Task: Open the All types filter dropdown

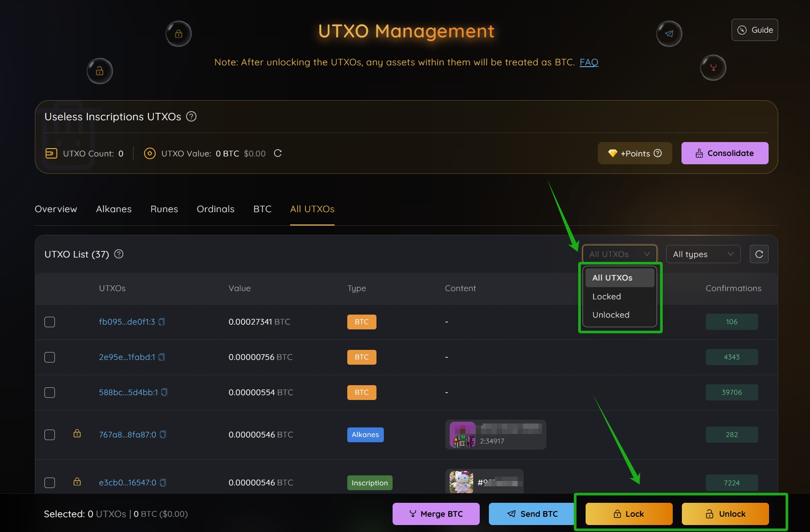Action: pyautogui.click(x=703, y=254)
